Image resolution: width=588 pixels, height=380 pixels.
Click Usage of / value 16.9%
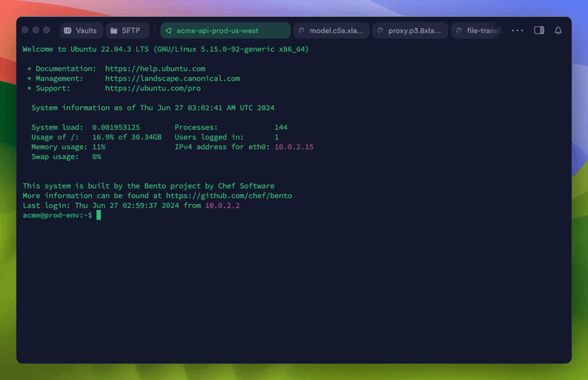point(103,137)
